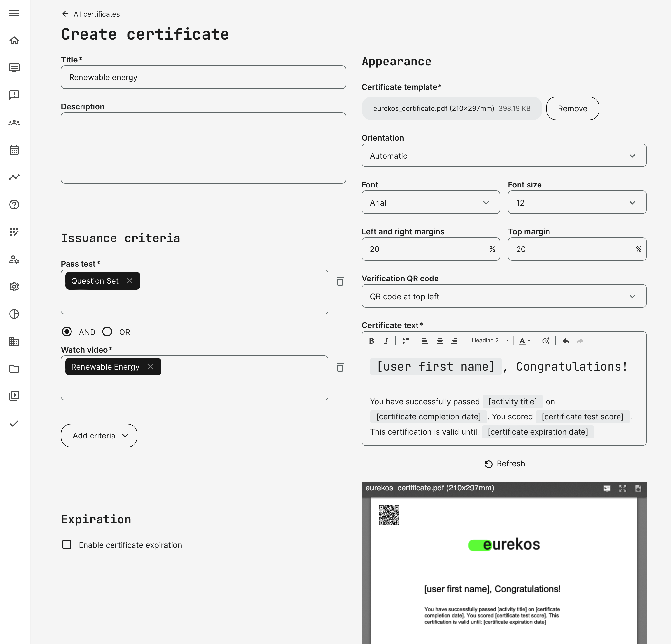This screenshot has height=644, width=671.
Task: Open the home icon in the sidebar
Action: [x=14, y=41]
